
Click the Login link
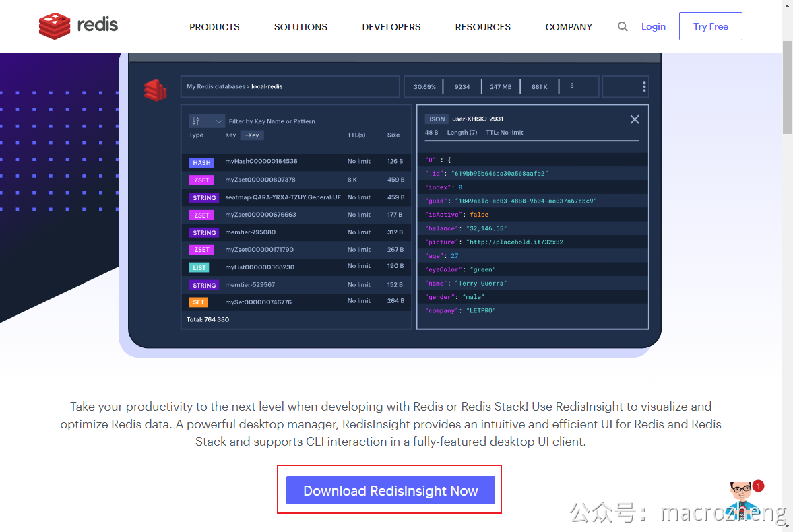(653, 26)
